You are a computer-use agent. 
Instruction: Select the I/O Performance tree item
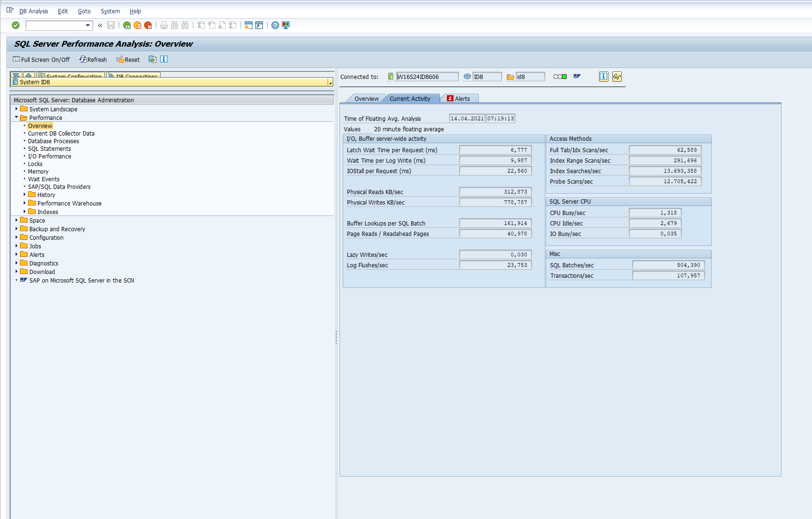pyautogui.click(x=49, y=157)
